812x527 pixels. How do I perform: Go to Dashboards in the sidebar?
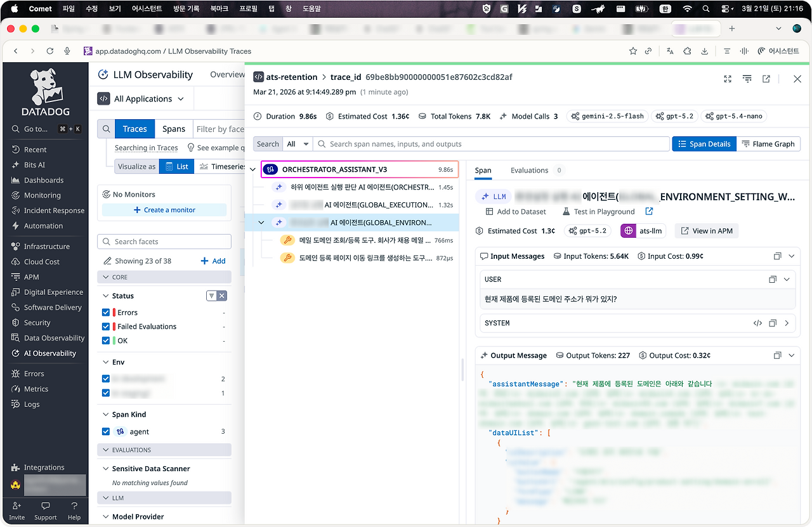44,180
